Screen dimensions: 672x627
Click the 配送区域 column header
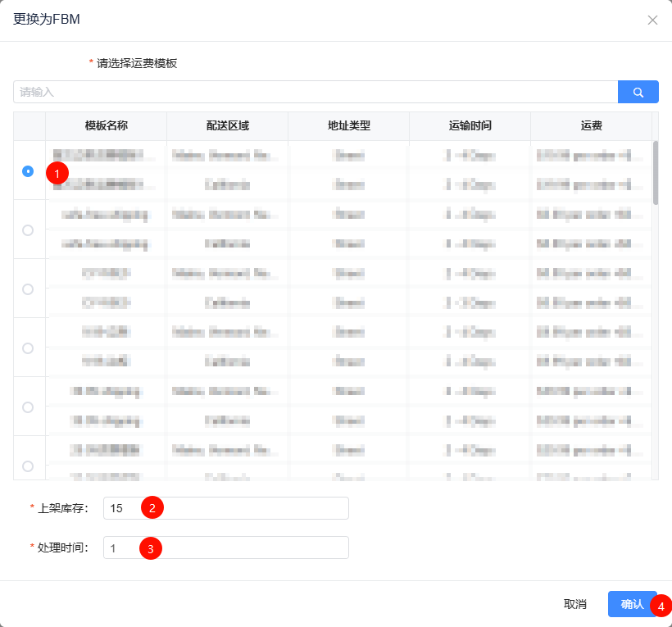coord(227,126)
